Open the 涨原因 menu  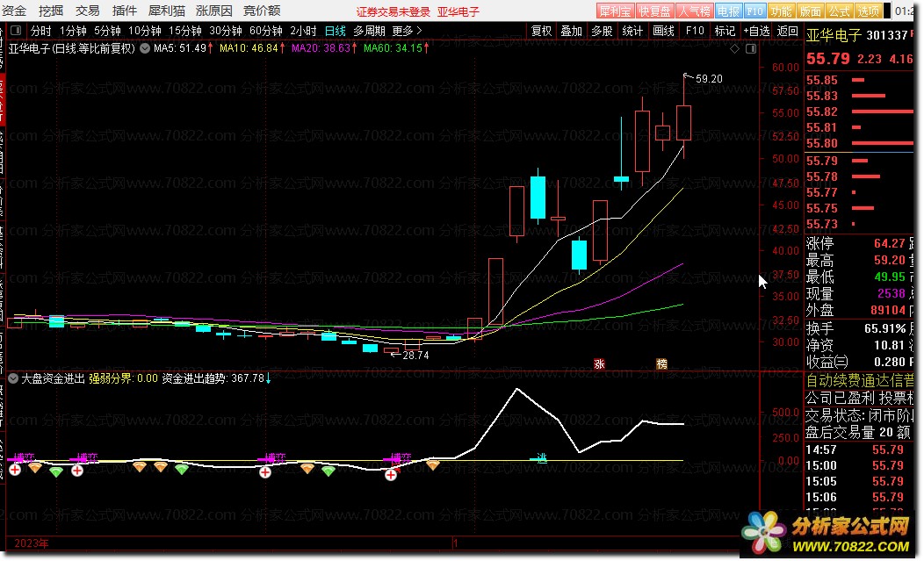click(214, 11)
